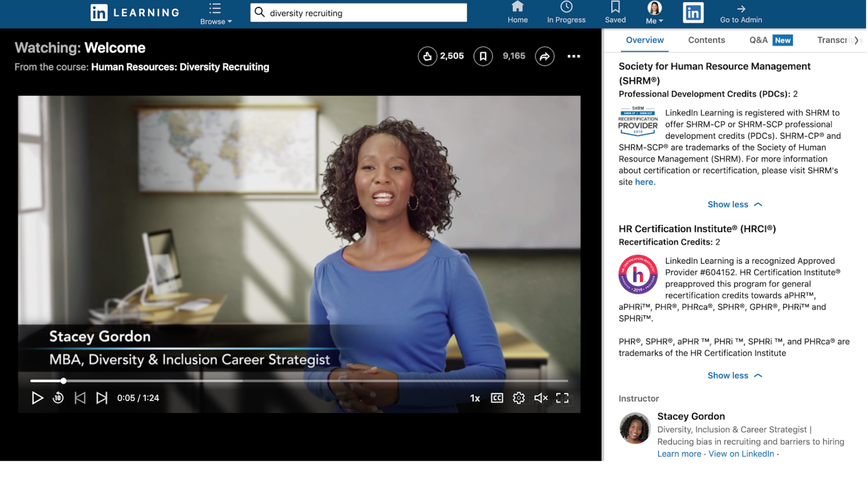Enter fullscreen video mode
The width and height of the screenshot is (868, 487).
(x=562, y=398)
